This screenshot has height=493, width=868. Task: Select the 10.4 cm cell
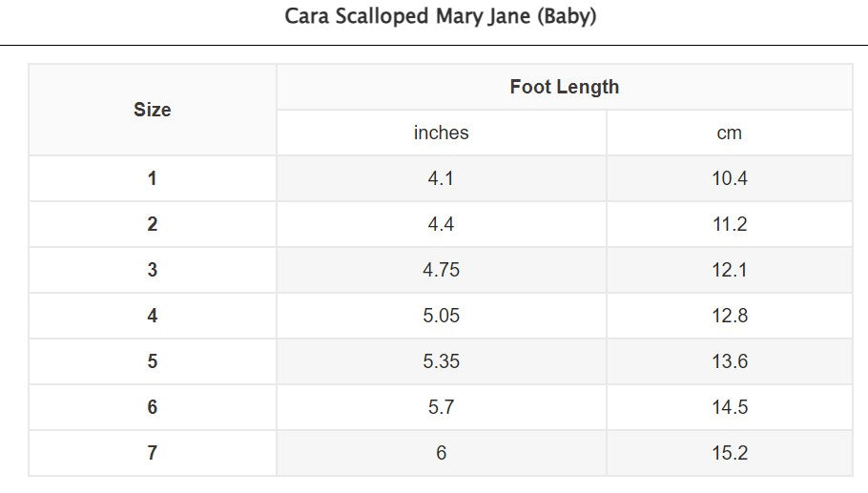pos(730,178)
